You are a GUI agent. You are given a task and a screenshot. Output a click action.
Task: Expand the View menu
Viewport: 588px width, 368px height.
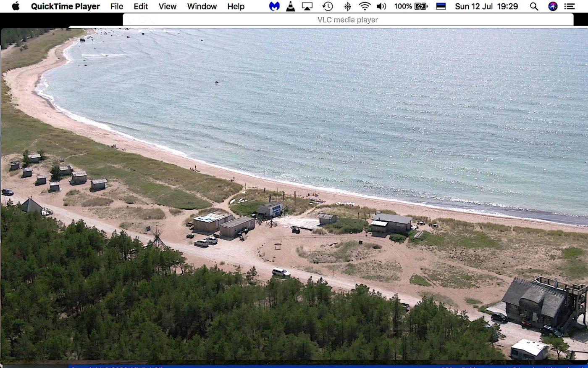[167, 6]
